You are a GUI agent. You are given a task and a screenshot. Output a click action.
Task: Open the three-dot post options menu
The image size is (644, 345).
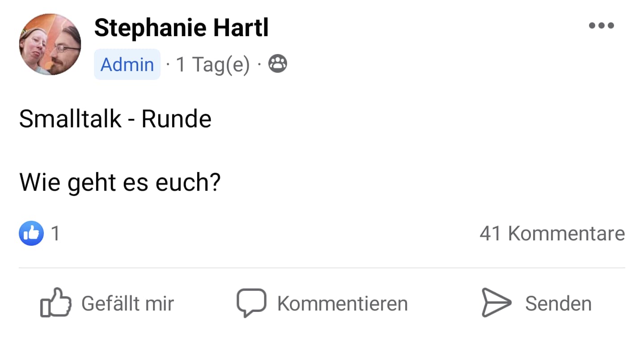[x=601, y=25]
